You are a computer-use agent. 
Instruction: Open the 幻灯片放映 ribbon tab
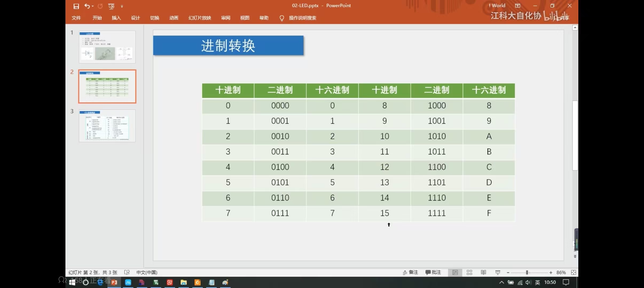pos(199,18)
